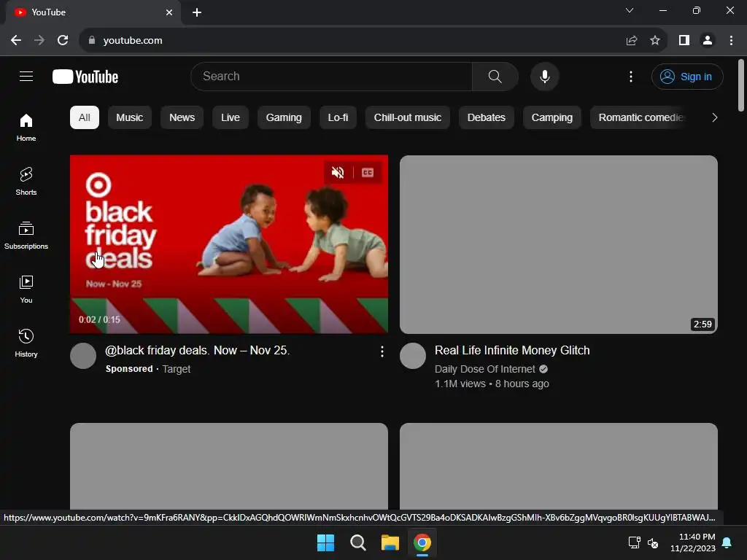The height and width of the screenshot is (560, 747).
Task: Click the page vertical scrollbar
Action: click(x=741, y=86)
